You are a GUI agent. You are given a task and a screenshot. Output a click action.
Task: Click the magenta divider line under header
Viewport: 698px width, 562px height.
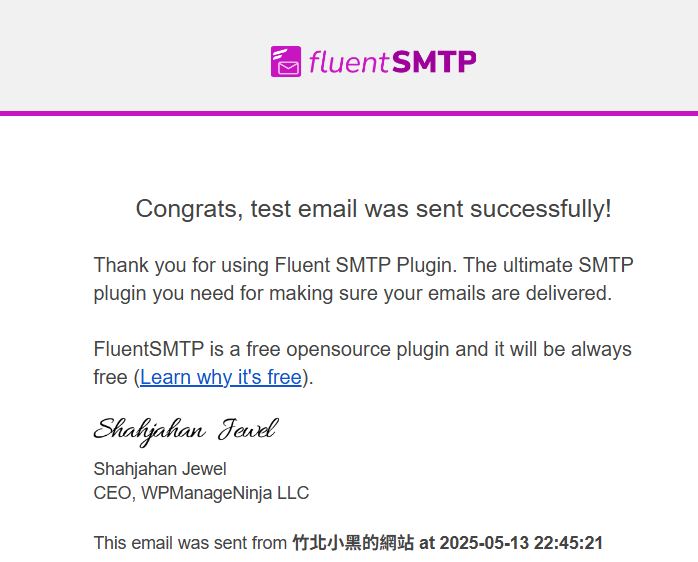click(x=349, y=114)
